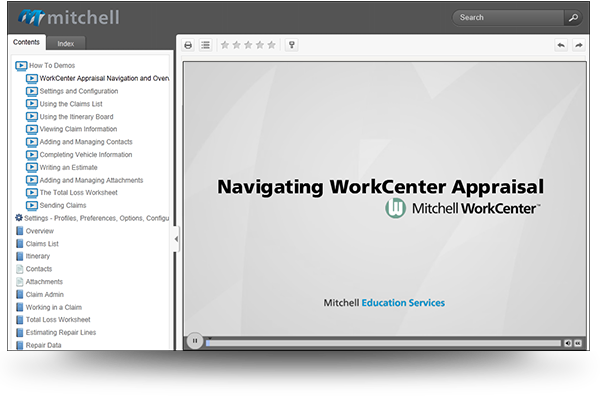Image resolution: width=600 pixels, height=396 pixels.
Task: Expand the Itinerary book
Action: [x=38, y=256]
